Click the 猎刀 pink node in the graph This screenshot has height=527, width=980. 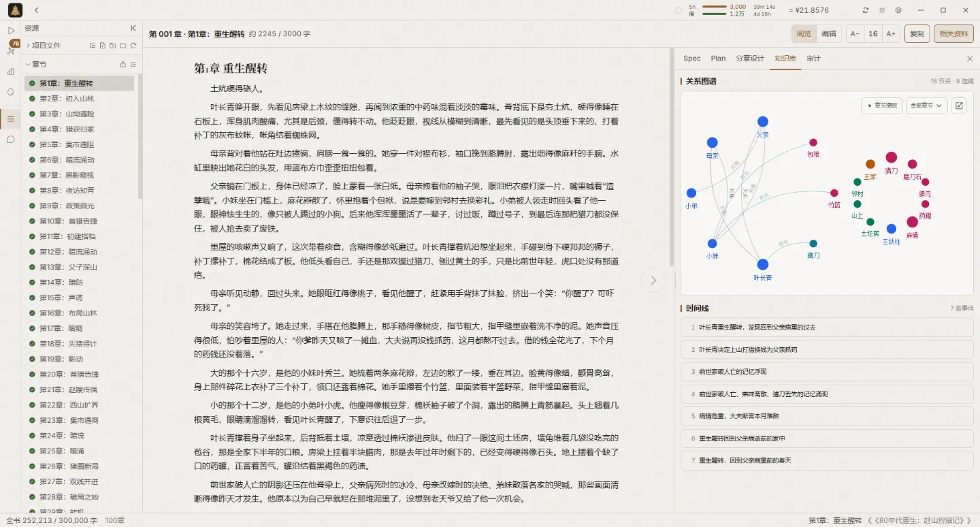[x=892, y=158]
